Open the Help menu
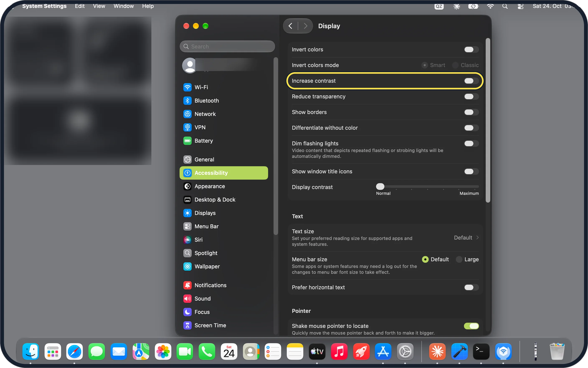Screen dimensions: 588x368 [x=148, y=6]
